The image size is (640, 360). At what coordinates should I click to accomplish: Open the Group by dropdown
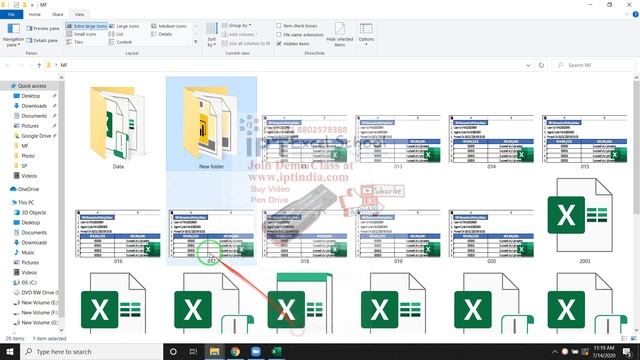pos(237,25)
